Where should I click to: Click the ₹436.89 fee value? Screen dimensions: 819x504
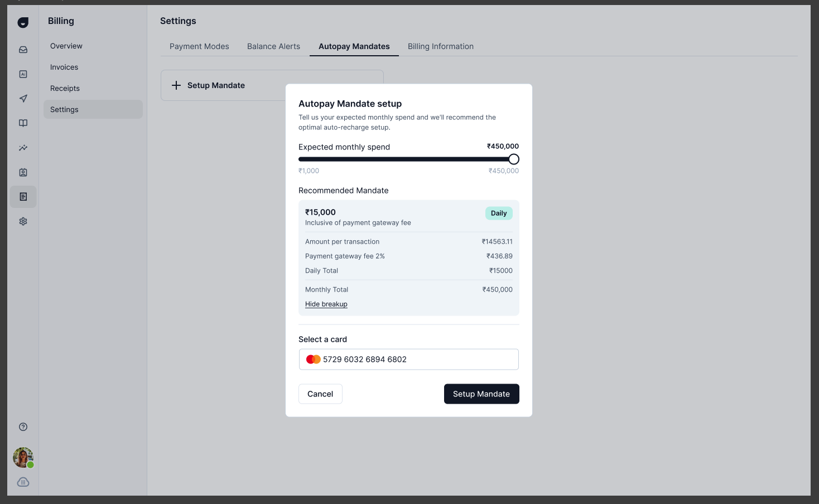click(x=499, y=256)
